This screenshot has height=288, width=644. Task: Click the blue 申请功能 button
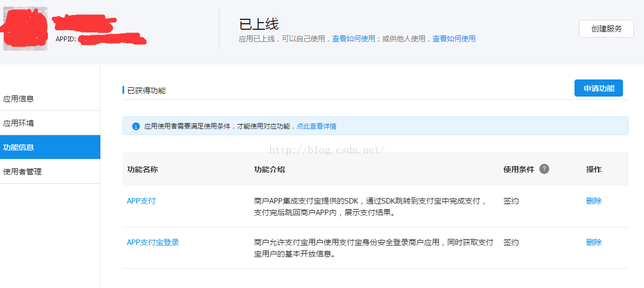(598, 88)
